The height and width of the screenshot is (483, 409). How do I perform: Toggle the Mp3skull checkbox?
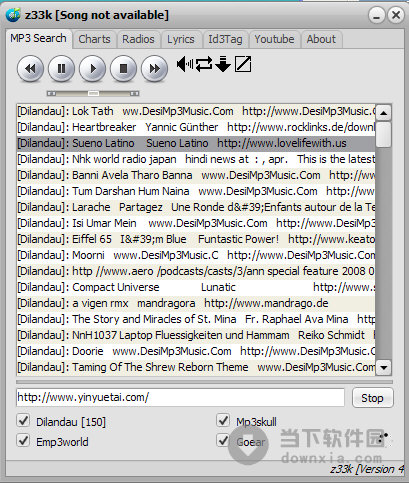(223, 421)
